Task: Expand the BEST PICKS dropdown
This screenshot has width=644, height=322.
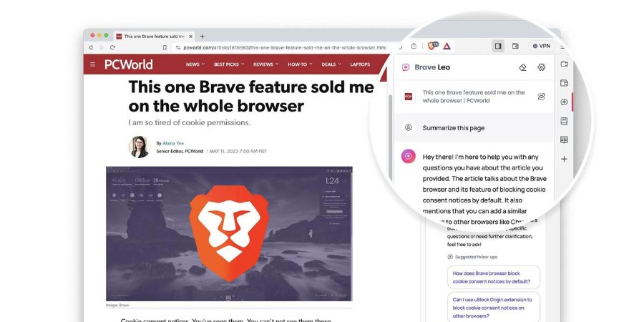Action: point(229,64)
